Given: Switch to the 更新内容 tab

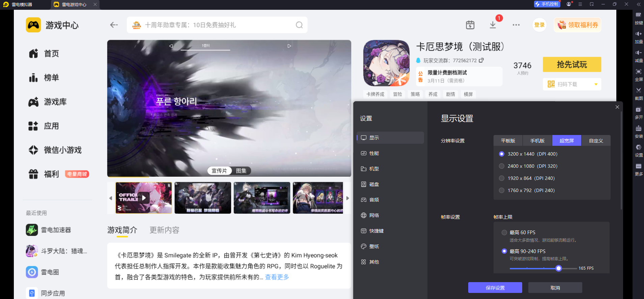Looking at the screenshot, I should tap(164, 230).
